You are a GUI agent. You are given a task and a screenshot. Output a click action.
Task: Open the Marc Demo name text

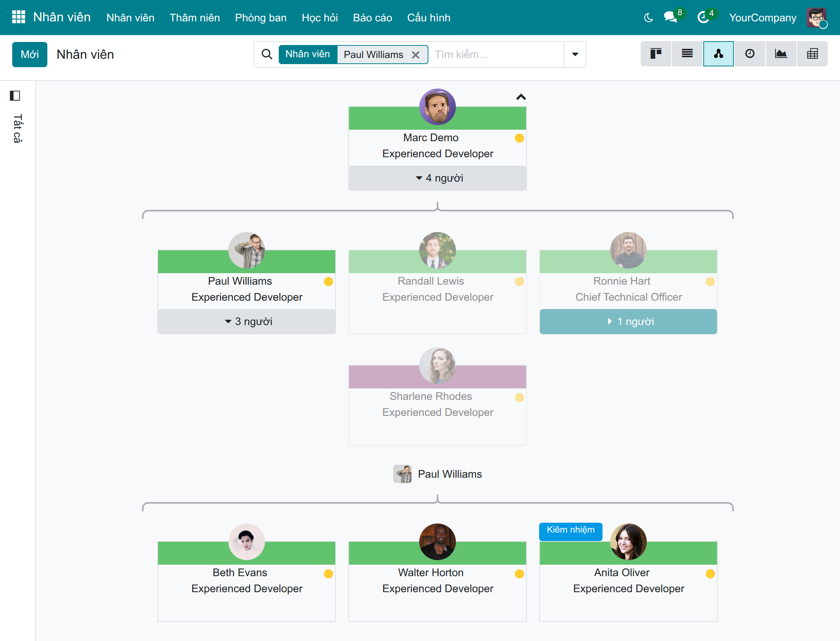point(431,137)
